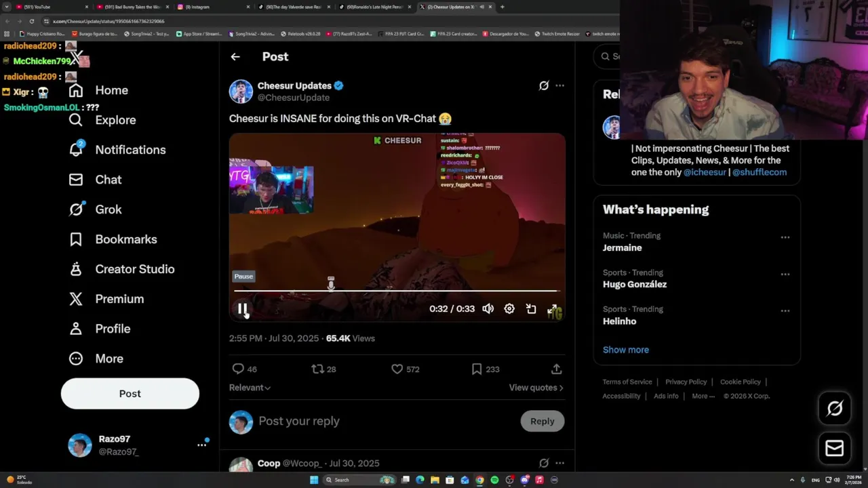This screenshot has width=868, height=488.
Task: Click the white Post button
Action: click(130, 394)
